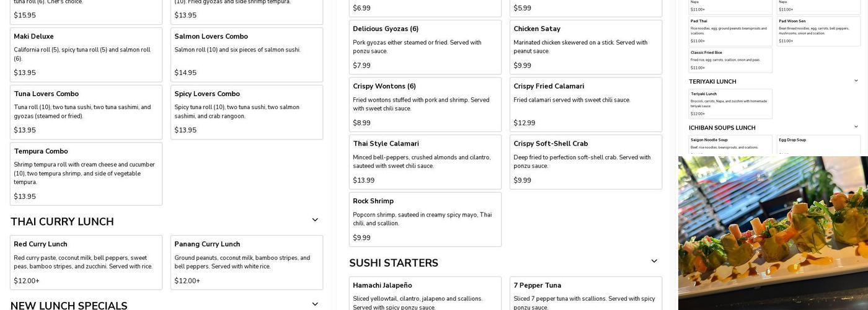
Task: Collapse the Sushi Starters section chevron
Action: (x=653, y=261)
